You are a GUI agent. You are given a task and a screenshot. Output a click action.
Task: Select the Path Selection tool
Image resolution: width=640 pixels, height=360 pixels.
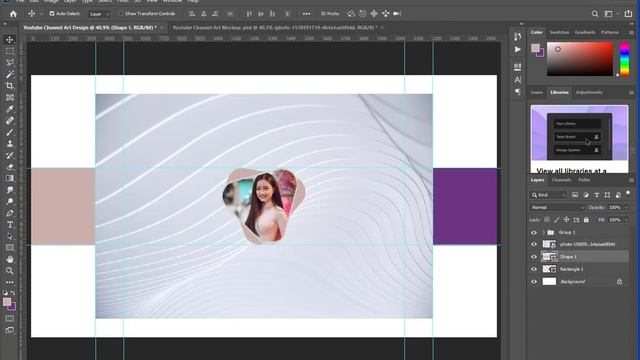(10, 236)
